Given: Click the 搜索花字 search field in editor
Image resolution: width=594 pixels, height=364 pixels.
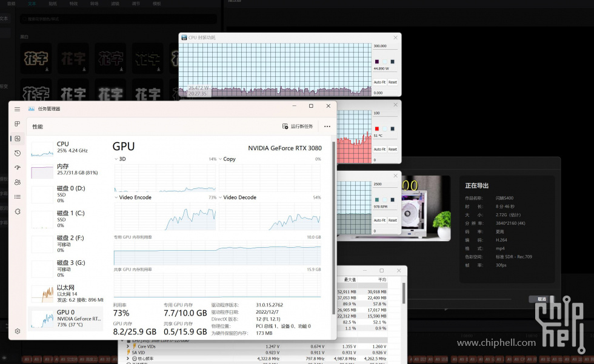Looking at the screenshot, I should 119,19.
